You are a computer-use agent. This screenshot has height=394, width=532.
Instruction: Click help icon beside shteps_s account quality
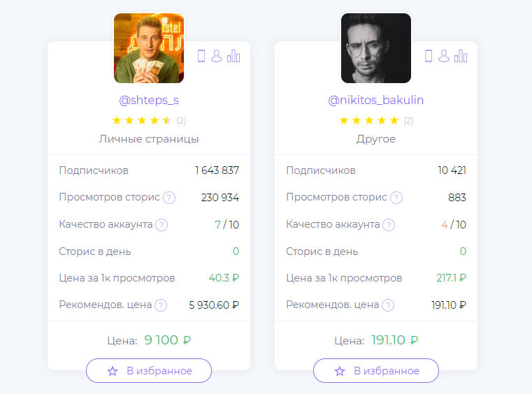[x=161, y=225]
